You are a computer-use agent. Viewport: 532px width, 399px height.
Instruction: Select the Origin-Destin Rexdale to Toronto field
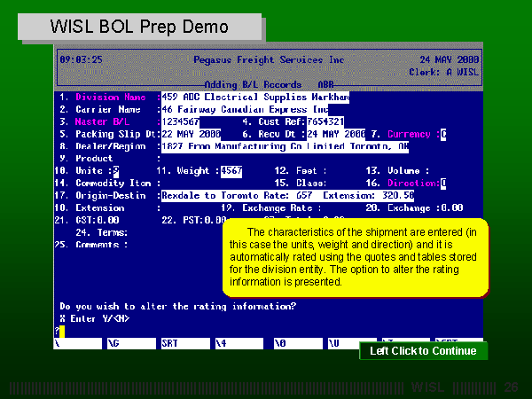click(x=287, y=195)
